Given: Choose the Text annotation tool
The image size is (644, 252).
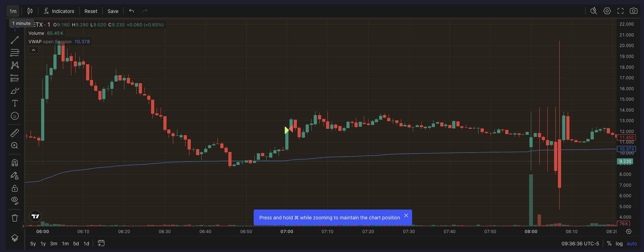Looking at the screenshot, I should point(15,103).
